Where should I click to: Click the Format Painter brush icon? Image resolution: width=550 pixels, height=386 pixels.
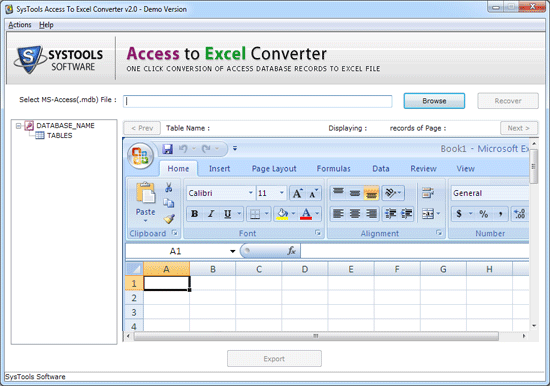169,219
